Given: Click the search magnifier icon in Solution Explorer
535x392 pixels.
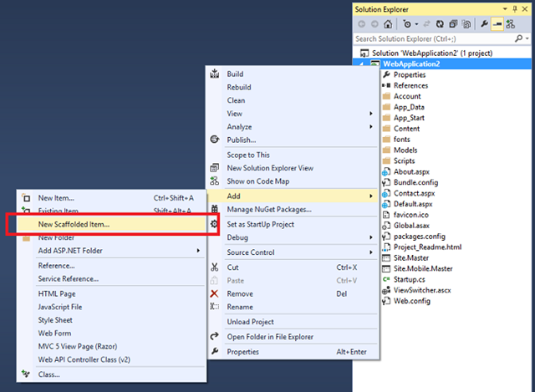Looking at the screenshot, I should [518, 38].
